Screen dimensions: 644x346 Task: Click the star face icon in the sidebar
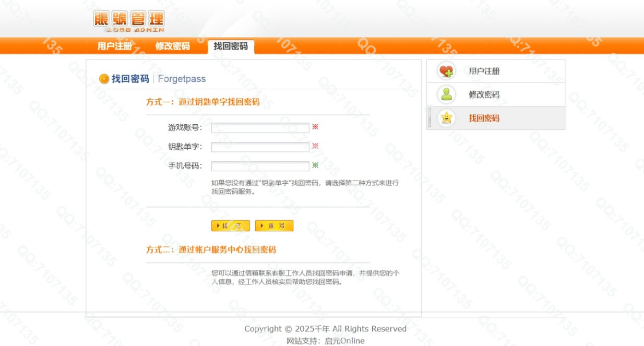[x=446, y=118]
